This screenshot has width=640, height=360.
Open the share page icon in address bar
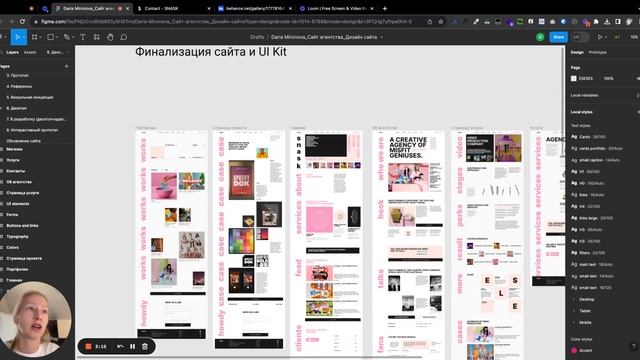(x=430, y=21)
